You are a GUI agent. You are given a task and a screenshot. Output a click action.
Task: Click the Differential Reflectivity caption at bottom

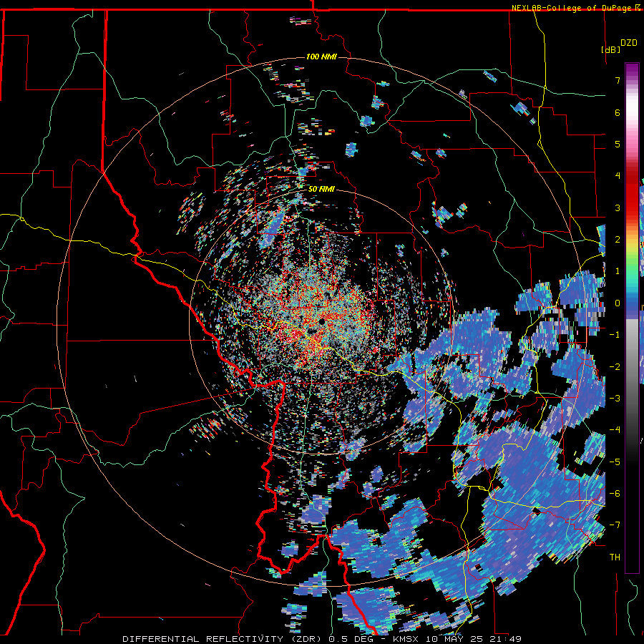tap(322, 639)
